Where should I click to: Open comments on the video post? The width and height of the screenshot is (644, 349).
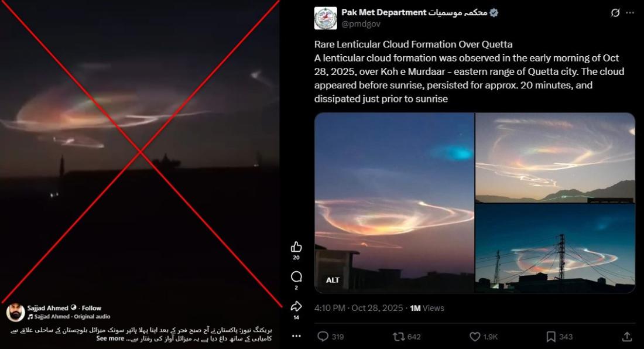[x=296, y=277]
